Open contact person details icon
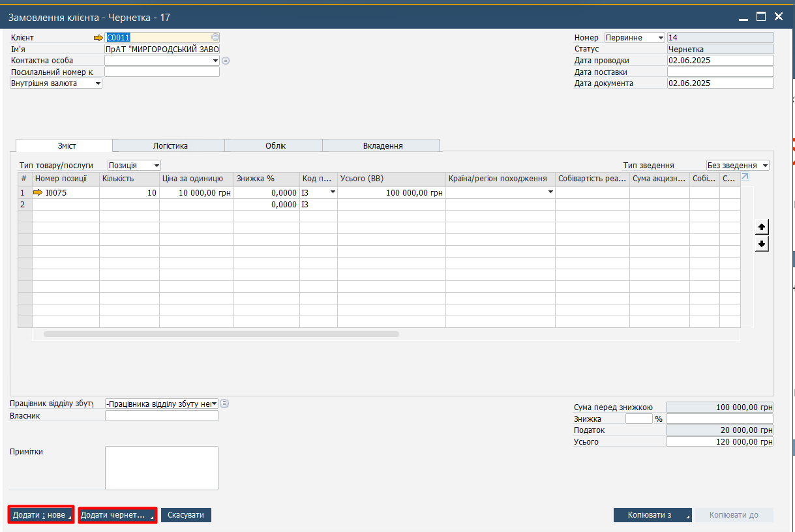 coord(226,61)
